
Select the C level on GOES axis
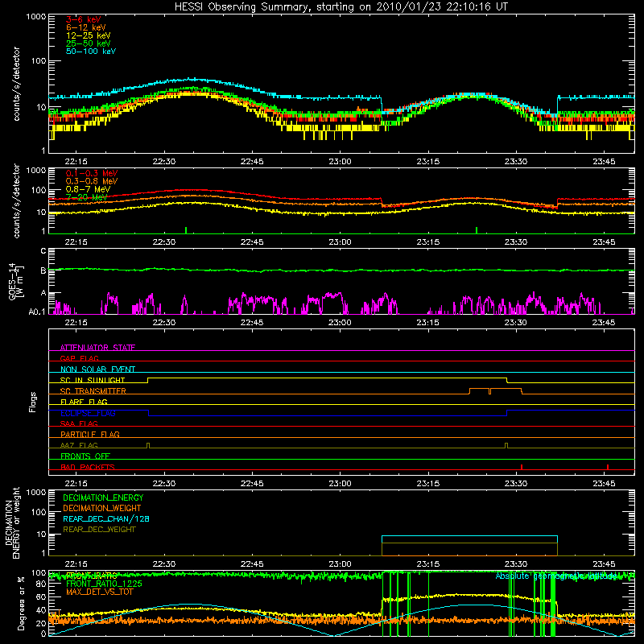pyautogui.click(x=43, y=251)
